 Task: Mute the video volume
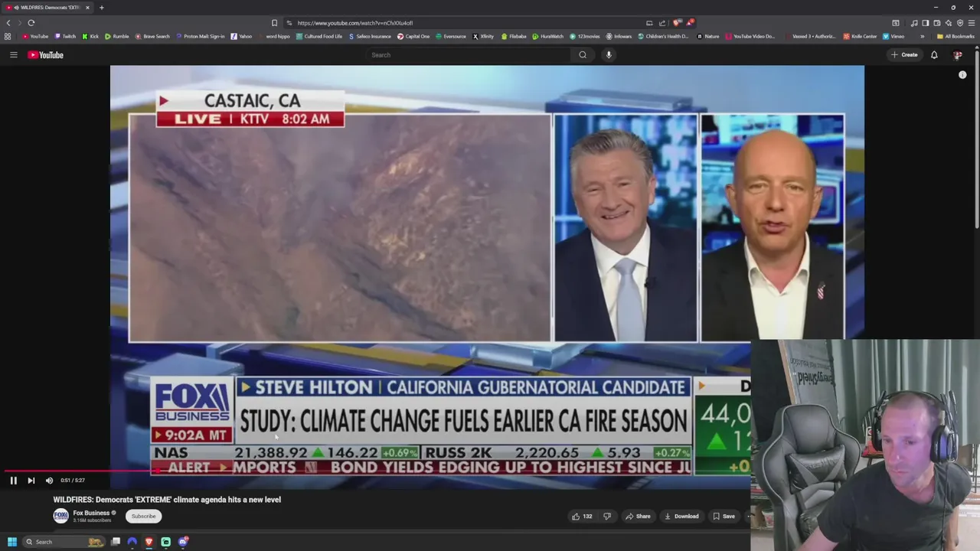[49, 481]
